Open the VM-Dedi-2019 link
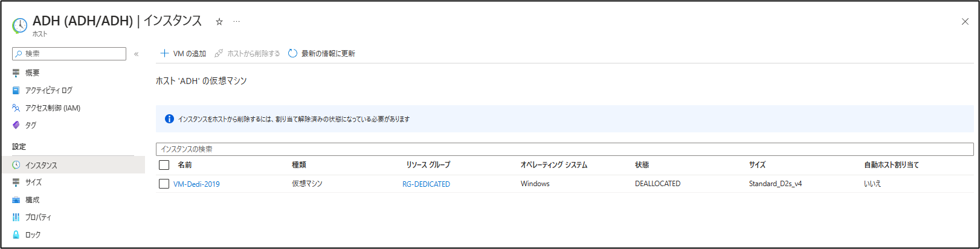Image resolution: width=980 pixels, height=249 pixels. coord(196,184)
